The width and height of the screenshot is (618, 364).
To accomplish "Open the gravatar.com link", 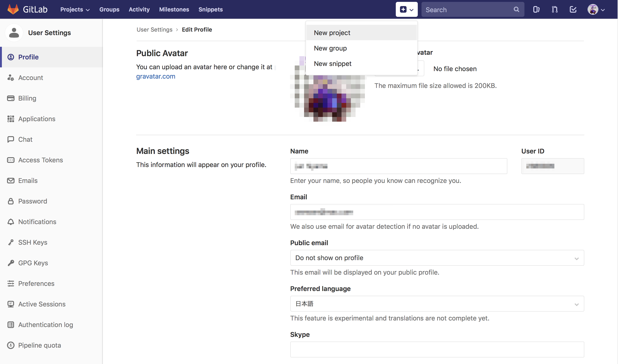I will point(156,76).
